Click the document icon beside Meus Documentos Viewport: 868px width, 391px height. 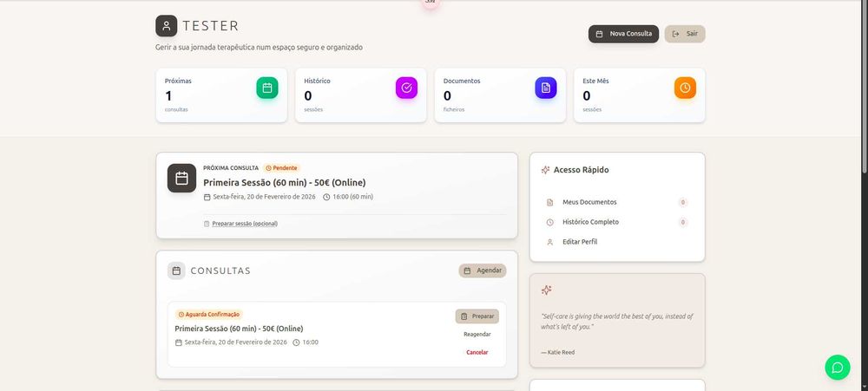pos(549,202)
